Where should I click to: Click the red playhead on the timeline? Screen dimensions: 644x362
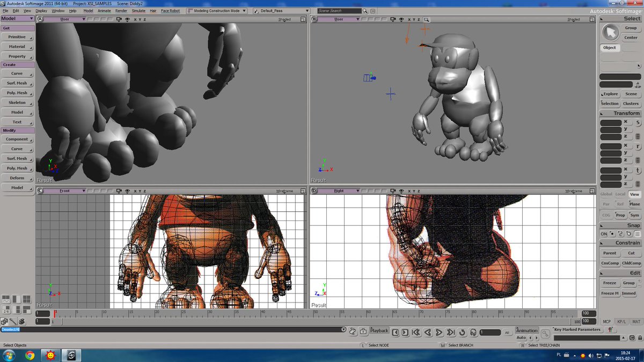[x=54, y=313]
